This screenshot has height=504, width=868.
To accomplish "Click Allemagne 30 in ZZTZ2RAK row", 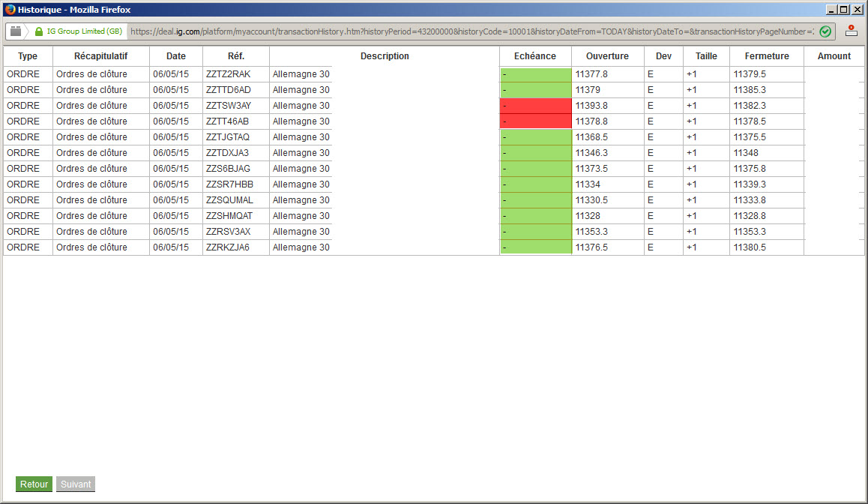I will [301, 73].
